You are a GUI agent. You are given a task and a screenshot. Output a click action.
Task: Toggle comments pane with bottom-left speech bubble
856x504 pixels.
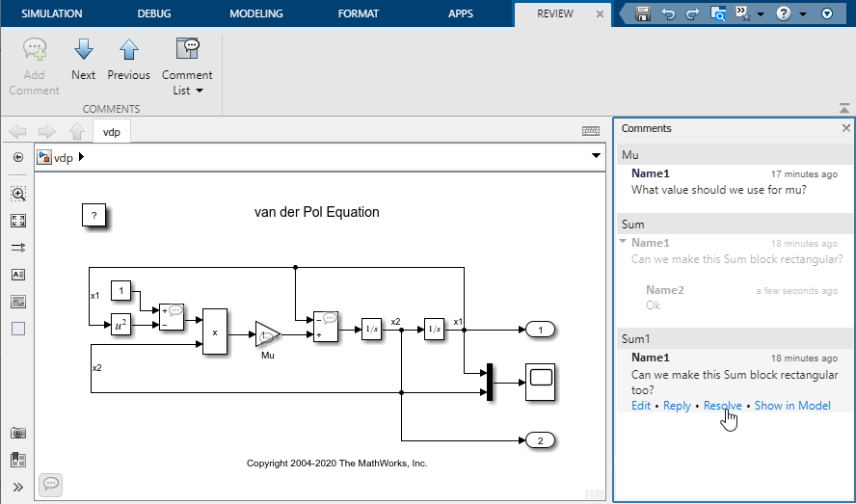click(x=51, y=483)
